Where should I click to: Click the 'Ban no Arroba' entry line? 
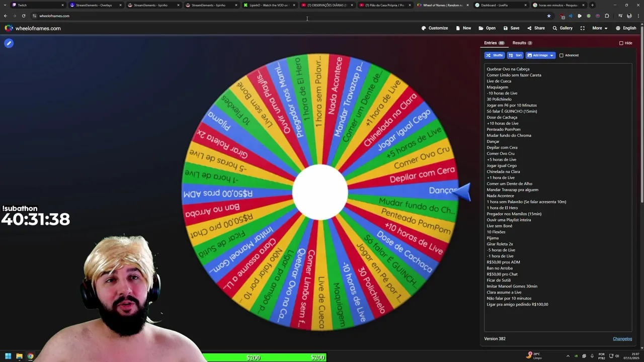tap(500, 268)
